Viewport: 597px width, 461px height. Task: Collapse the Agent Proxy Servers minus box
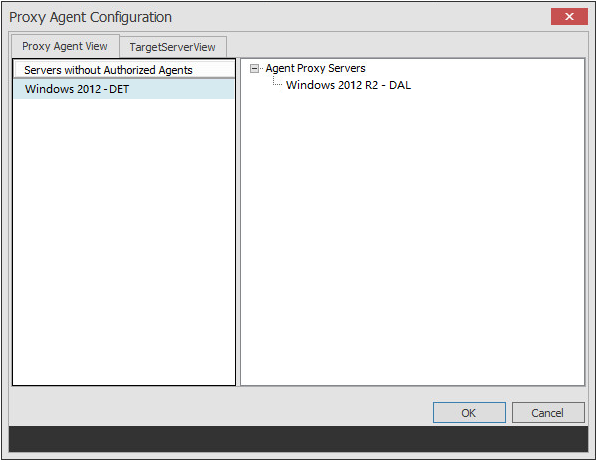254,69
